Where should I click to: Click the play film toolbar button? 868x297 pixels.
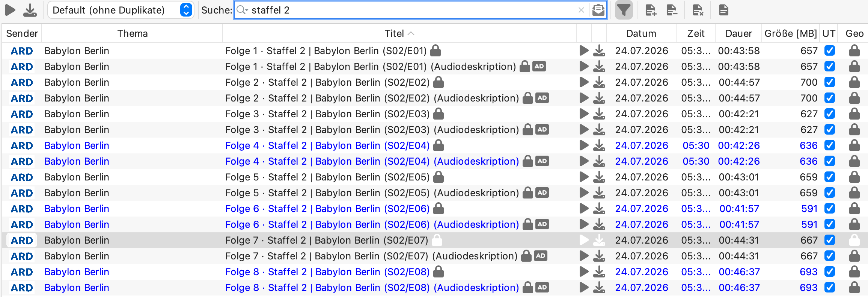click(x=10, y=10)
